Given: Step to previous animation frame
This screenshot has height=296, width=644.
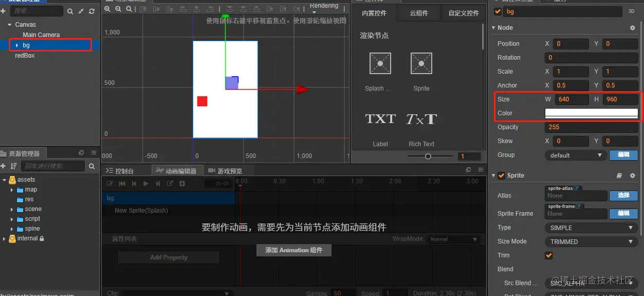Looking at the screenshot, I should pos(134,184).
